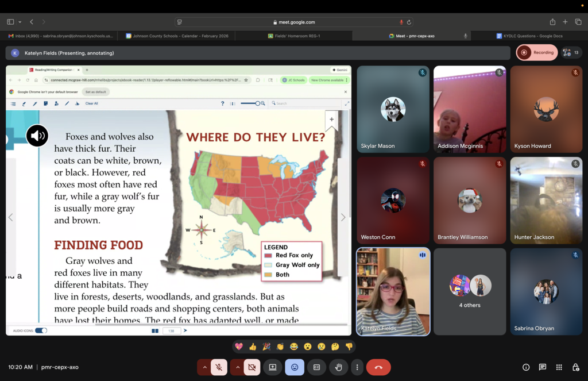Leave the call
Image resolution: width=588 pixels, height=381 pixels.
(378, 367)
